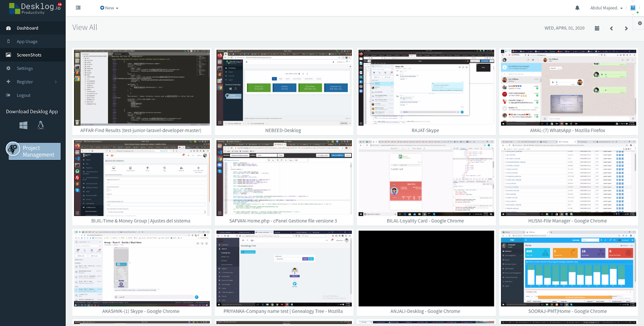Download Desklog app for Windows icon
Viewport: 644px width, 326px height.
click(23, 125)
